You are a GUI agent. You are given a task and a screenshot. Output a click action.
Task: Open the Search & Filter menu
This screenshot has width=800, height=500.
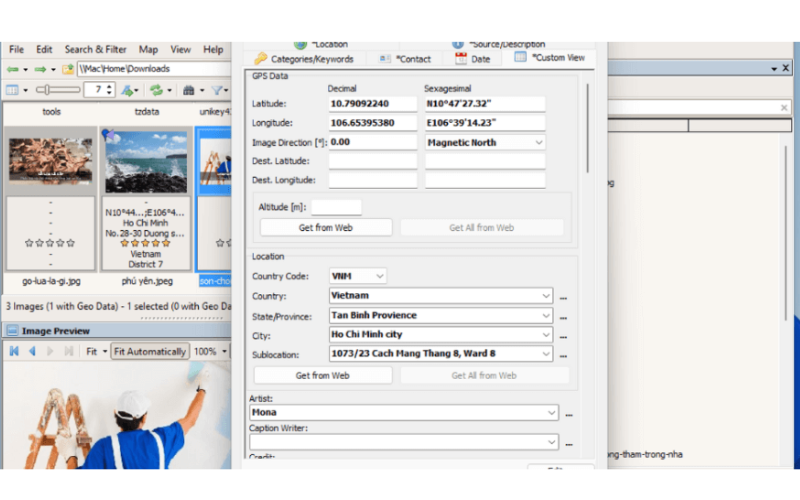point(95,49)
